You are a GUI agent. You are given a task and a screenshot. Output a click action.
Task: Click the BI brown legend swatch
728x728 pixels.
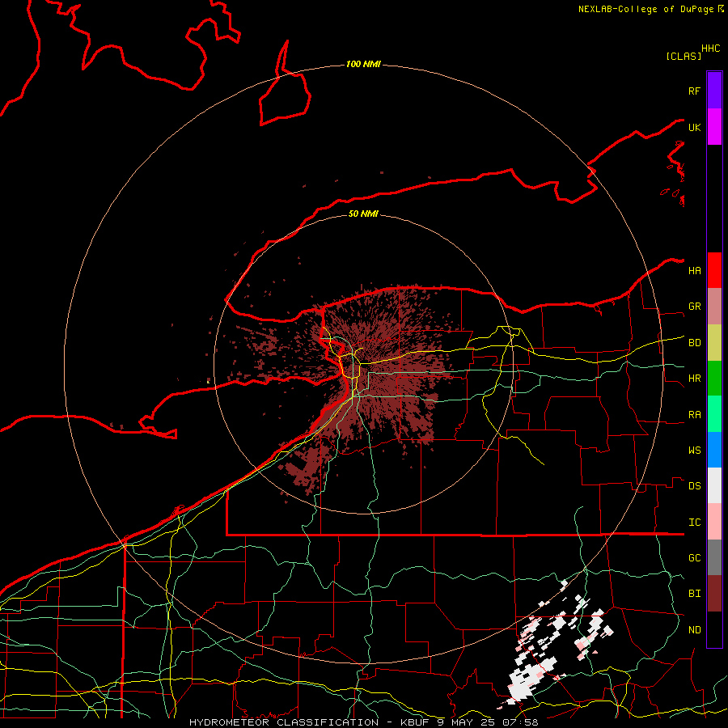[714, 594]
